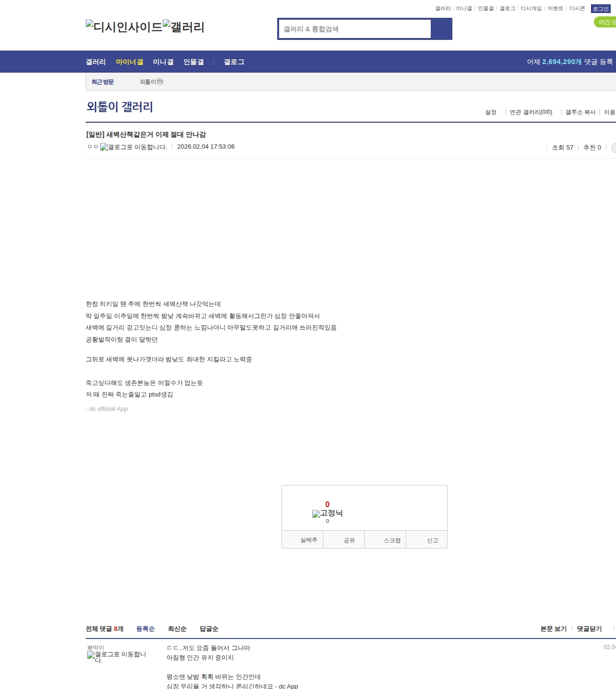Click view count 조회 57

[563, 148]
